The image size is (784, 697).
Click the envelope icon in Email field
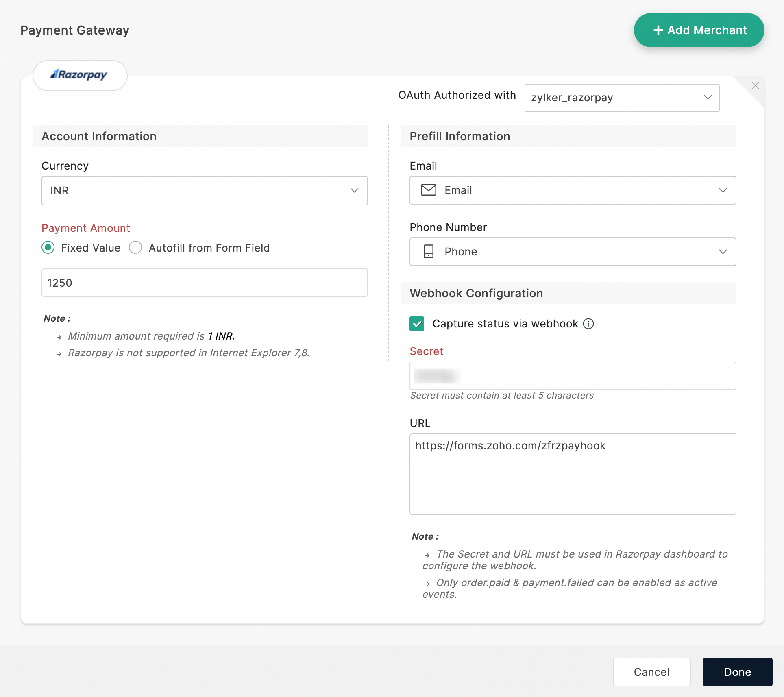point(428,190)
